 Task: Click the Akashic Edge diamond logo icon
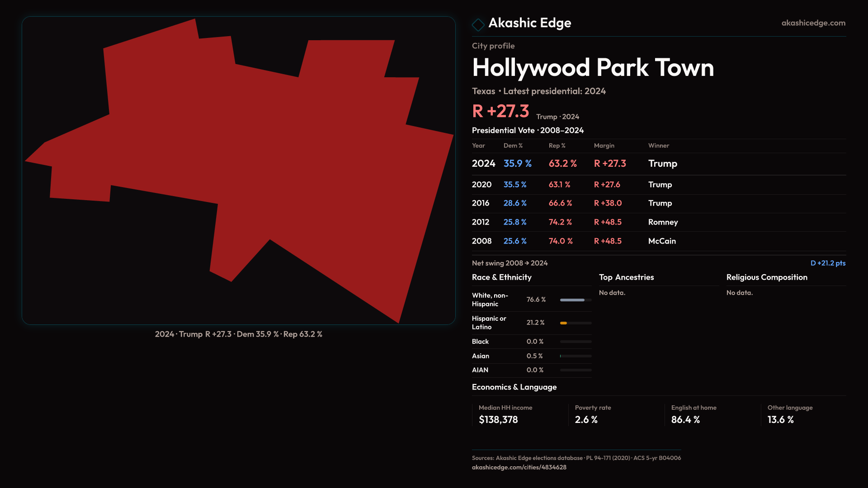point(478,24)
